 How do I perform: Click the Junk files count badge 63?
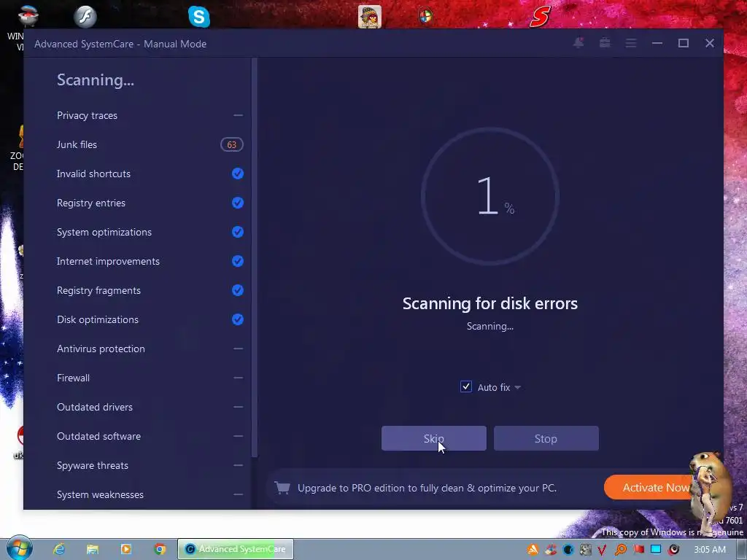click(232, 145)
